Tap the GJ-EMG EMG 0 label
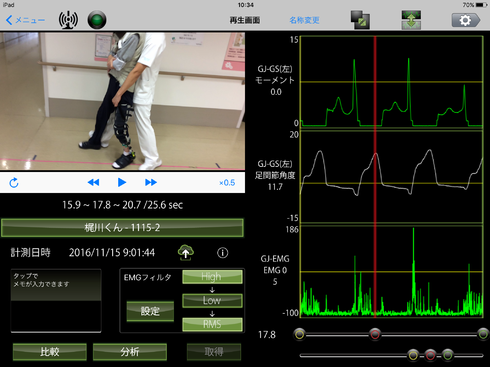Viewport: 490px width, 367px height. click(275, 265)
